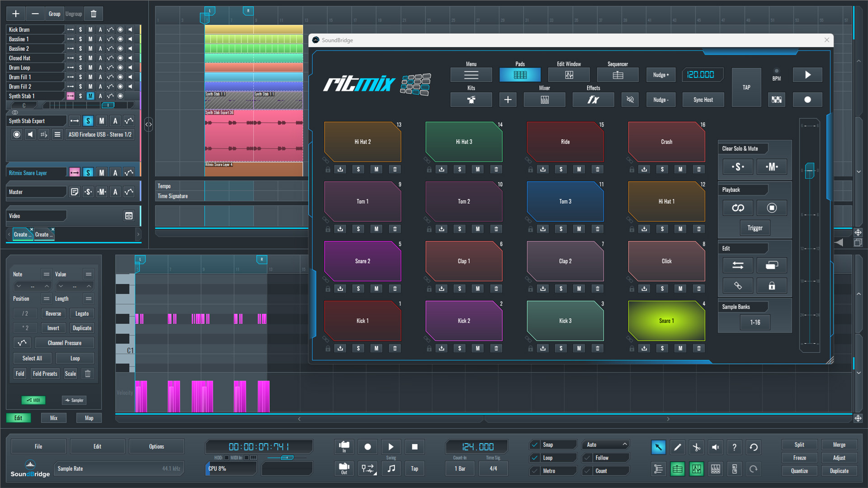The width and height of the screenshot is (868, 488).
Task: Clear all mutes with the M button
Action: (772, 167)
